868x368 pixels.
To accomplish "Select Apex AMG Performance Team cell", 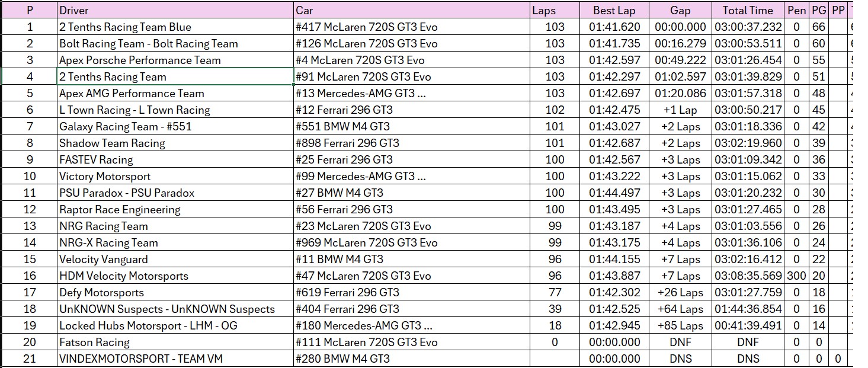I will tap(175, 93).
